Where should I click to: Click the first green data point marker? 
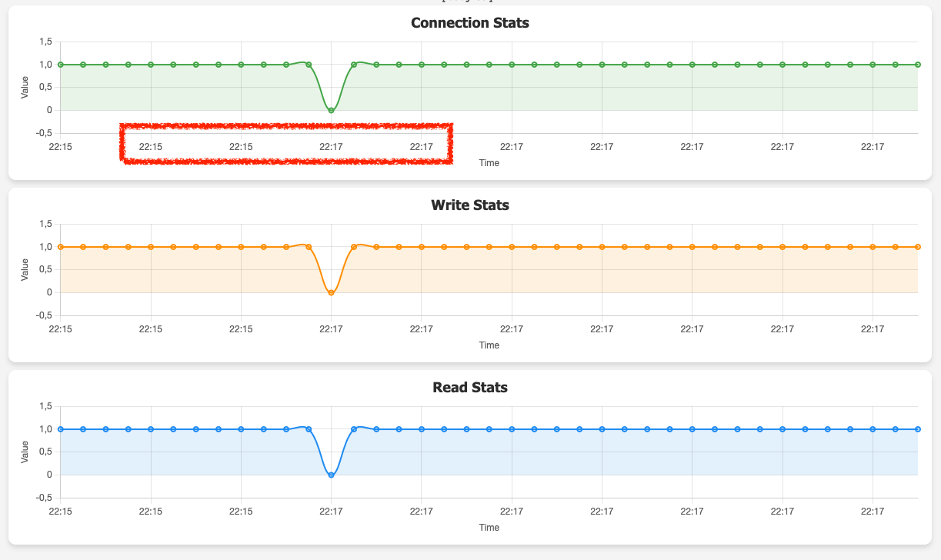tap(62, 65)
